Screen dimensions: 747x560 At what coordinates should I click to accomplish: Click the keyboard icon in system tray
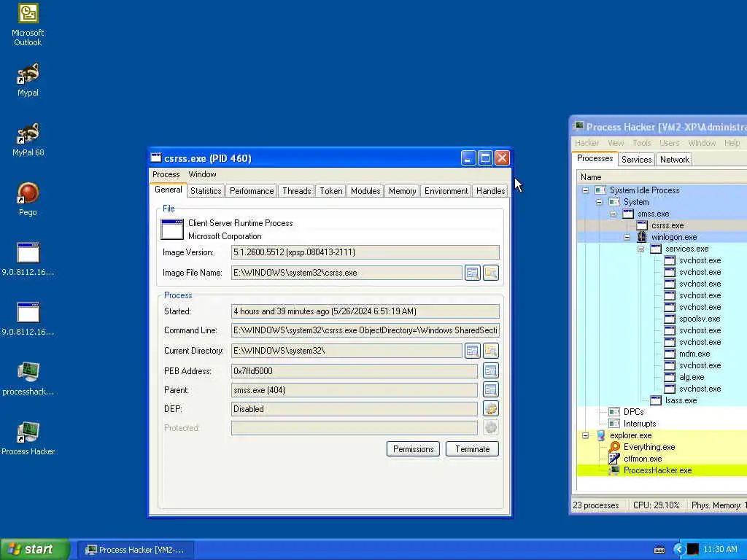point(659,550)
